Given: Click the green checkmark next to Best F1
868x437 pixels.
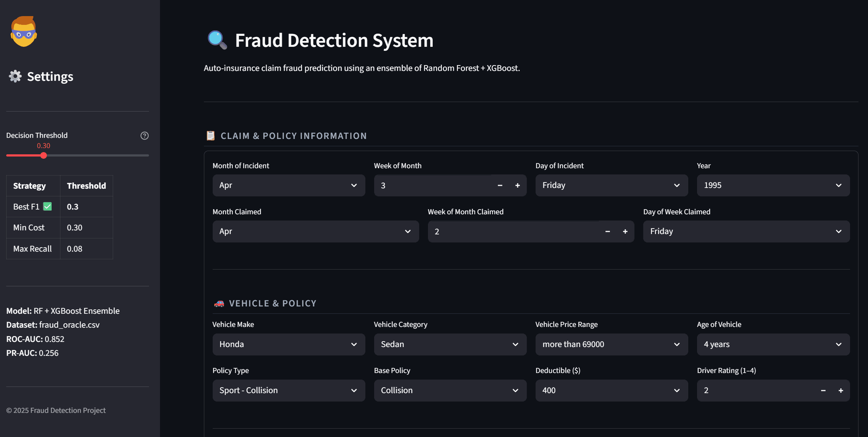Looking at the screenshot, I should tap(48, 207).
